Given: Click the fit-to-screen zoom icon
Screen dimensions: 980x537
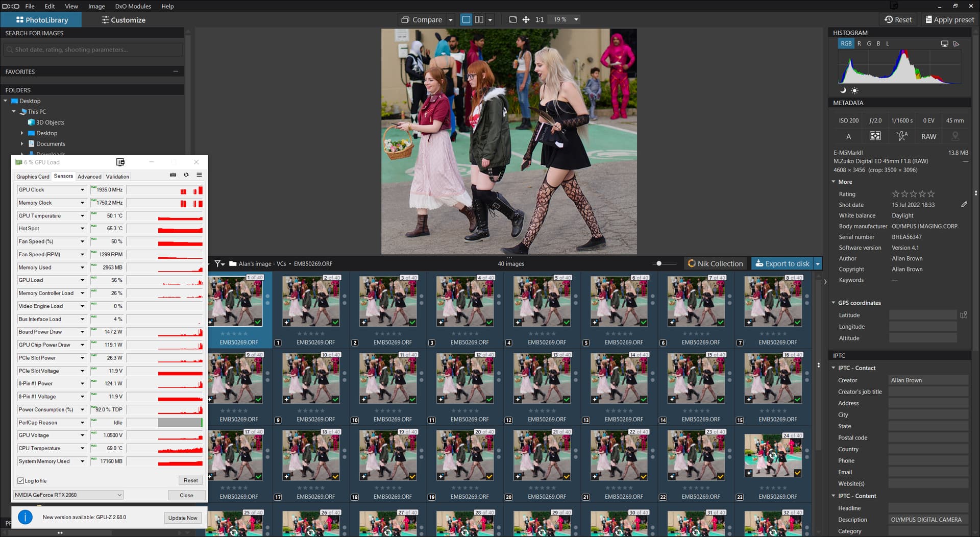Looking at the screenshot, I should pyautogui.click(x=512, y=19).
